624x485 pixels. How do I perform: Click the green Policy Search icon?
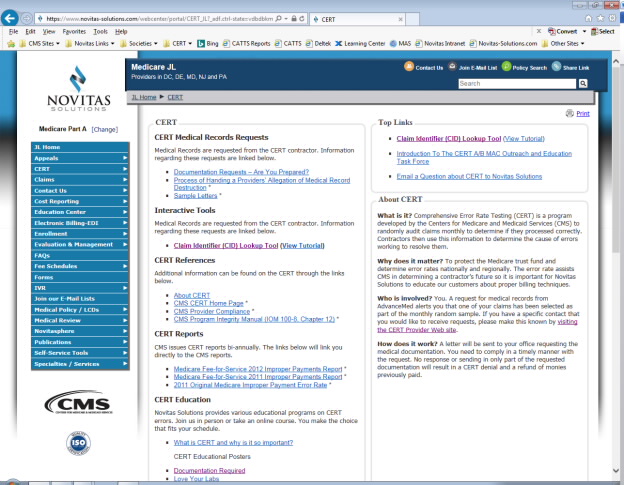tap(506, 66)
